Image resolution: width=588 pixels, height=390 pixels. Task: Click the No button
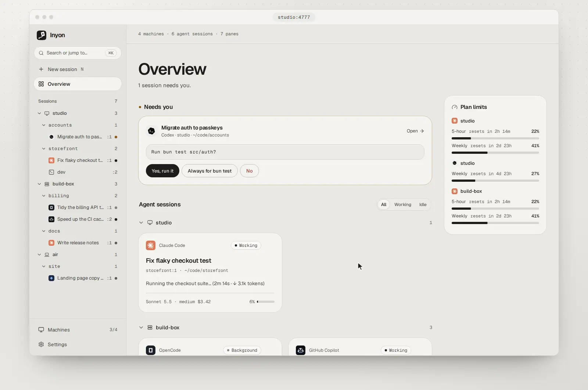coord(250,171)
